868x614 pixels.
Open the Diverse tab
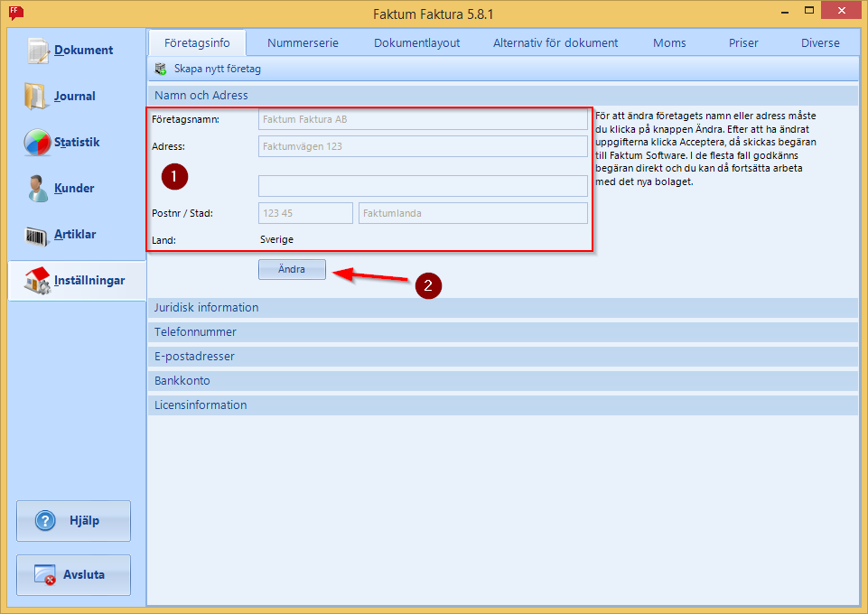tap(820, 43)
